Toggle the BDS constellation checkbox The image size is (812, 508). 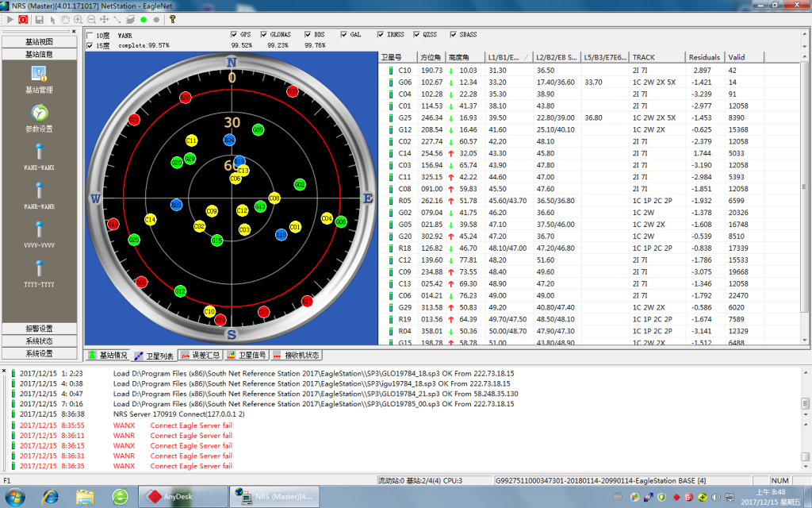click(308, 35)
